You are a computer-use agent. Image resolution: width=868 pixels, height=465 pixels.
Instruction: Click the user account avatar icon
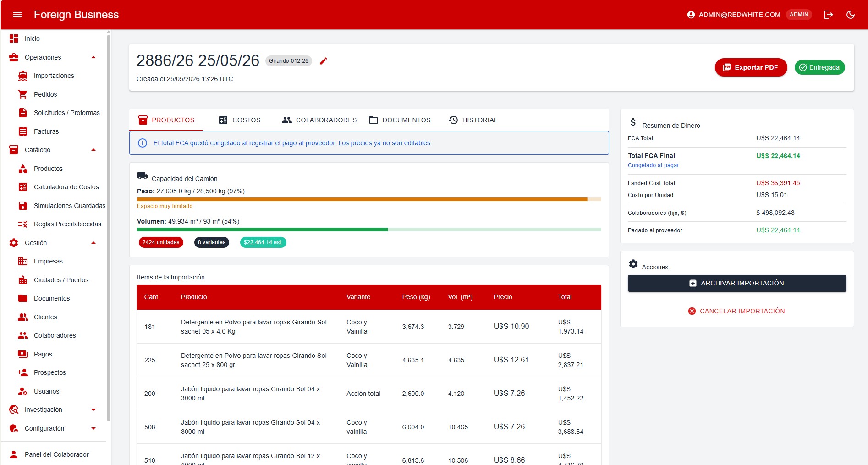pos(691,15)
